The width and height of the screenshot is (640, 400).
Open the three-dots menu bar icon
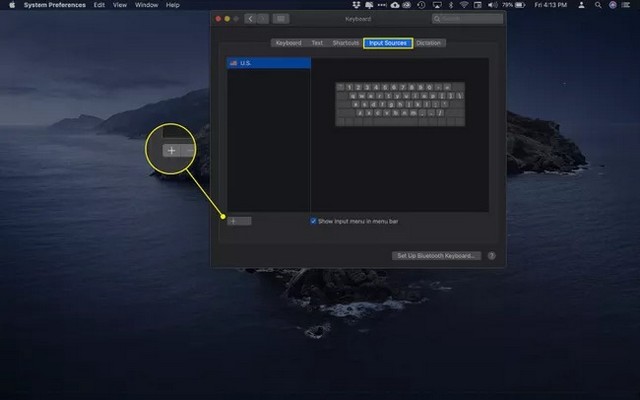pos(382,5)
